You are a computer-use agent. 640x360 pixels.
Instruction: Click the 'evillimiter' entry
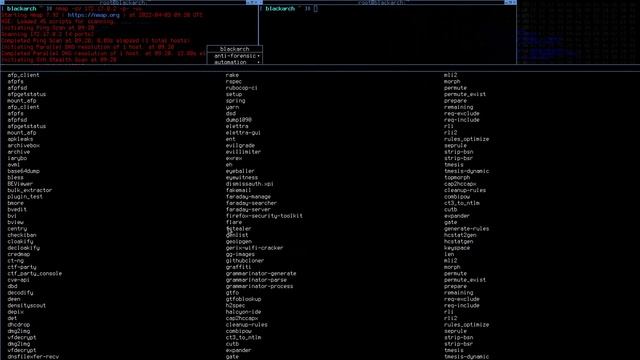243,152
